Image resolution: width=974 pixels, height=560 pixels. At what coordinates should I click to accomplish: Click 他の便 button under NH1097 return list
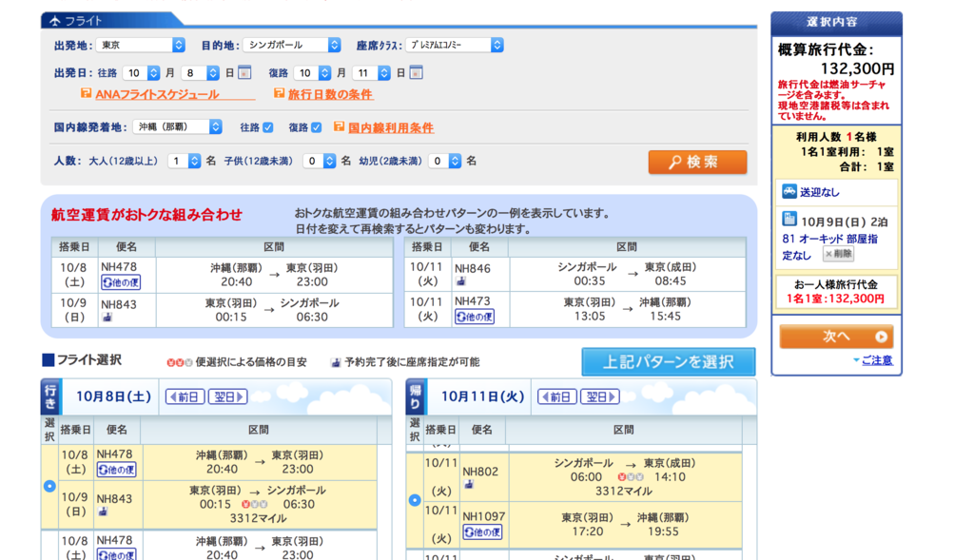482,532
